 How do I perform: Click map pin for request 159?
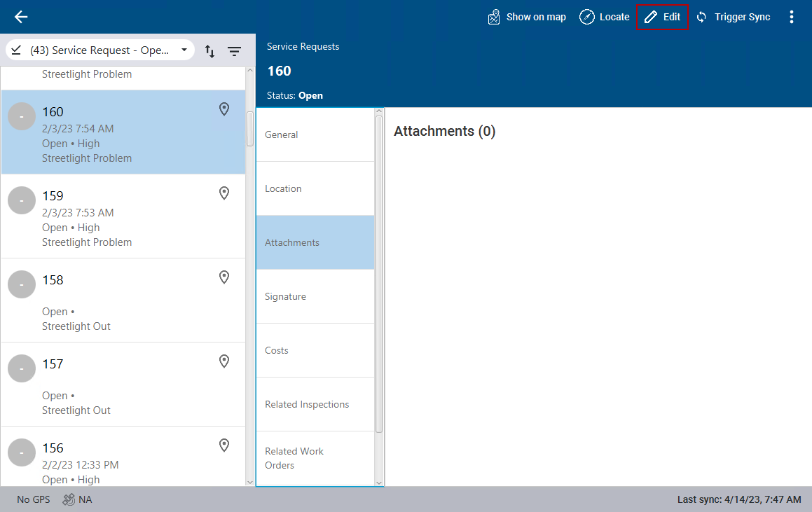tap(224, 193)
